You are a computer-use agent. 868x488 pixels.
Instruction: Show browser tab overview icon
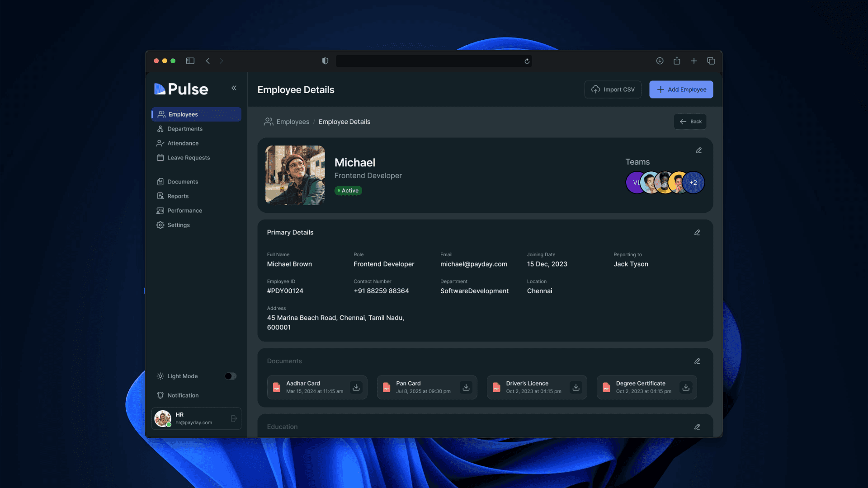tap(711, 61)
